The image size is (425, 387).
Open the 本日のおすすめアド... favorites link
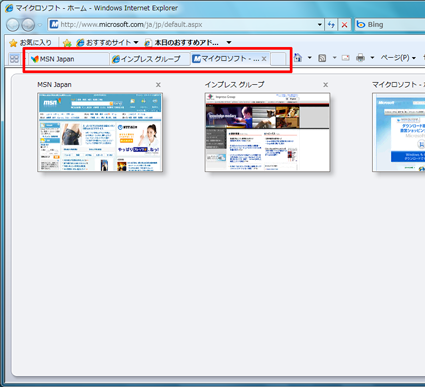[x=182, y=42]
